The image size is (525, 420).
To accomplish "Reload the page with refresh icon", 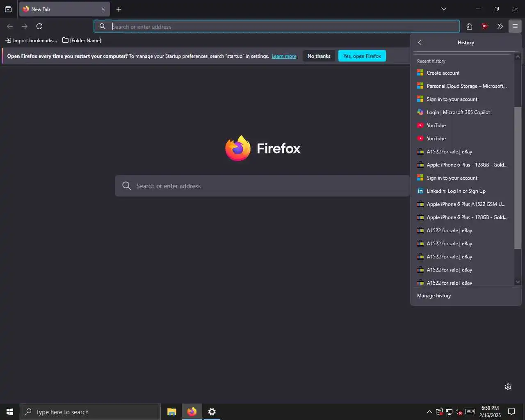I will tap(39, 26).
